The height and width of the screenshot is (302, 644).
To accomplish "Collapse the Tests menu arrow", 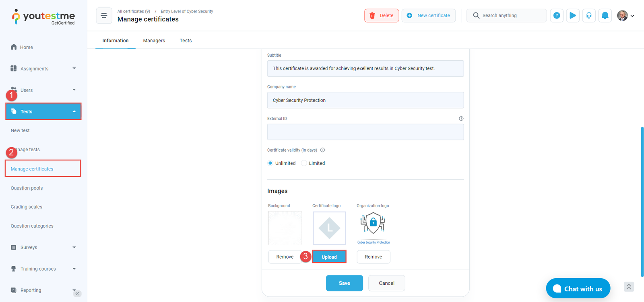I will coord(74,111).
